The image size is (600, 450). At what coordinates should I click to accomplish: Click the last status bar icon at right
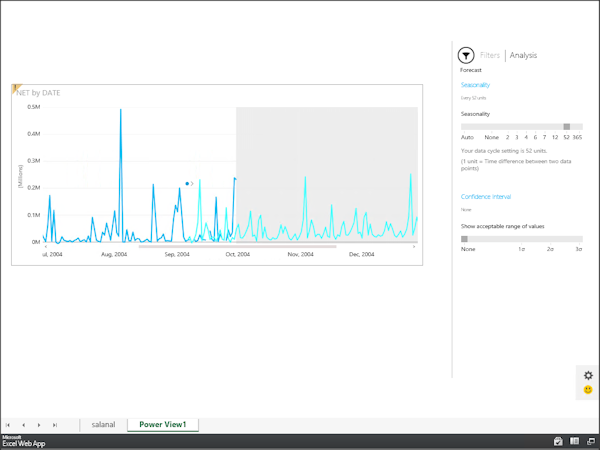tap(590, 441)
